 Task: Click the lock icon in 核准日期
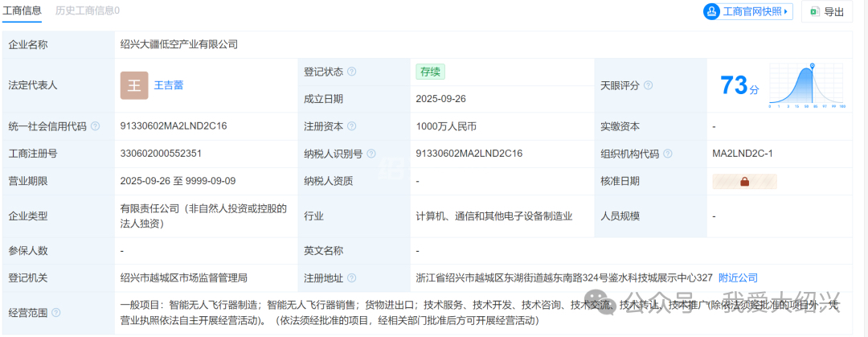tap(743, 181)
